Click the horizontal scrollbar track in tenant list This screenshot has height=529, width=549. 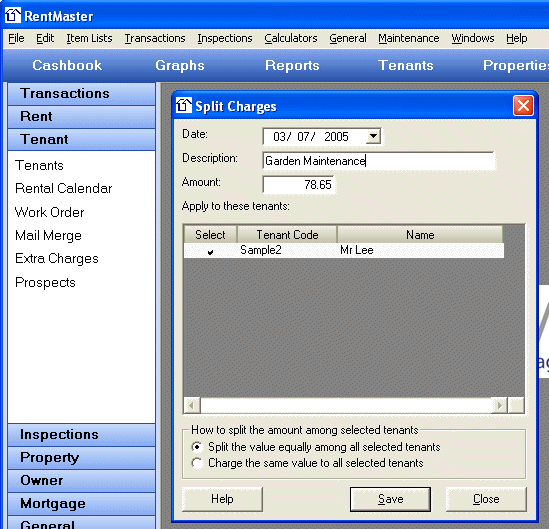pyautogui.click(x=346, y=405)
